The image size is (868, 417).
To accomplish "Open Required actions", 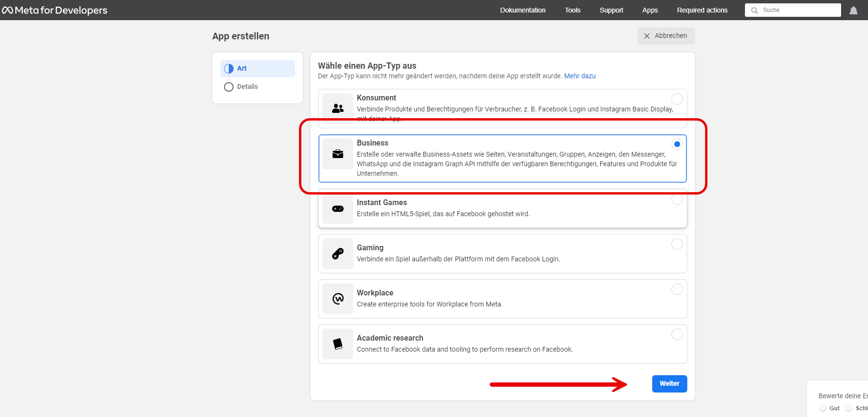I will pos(702,10).
